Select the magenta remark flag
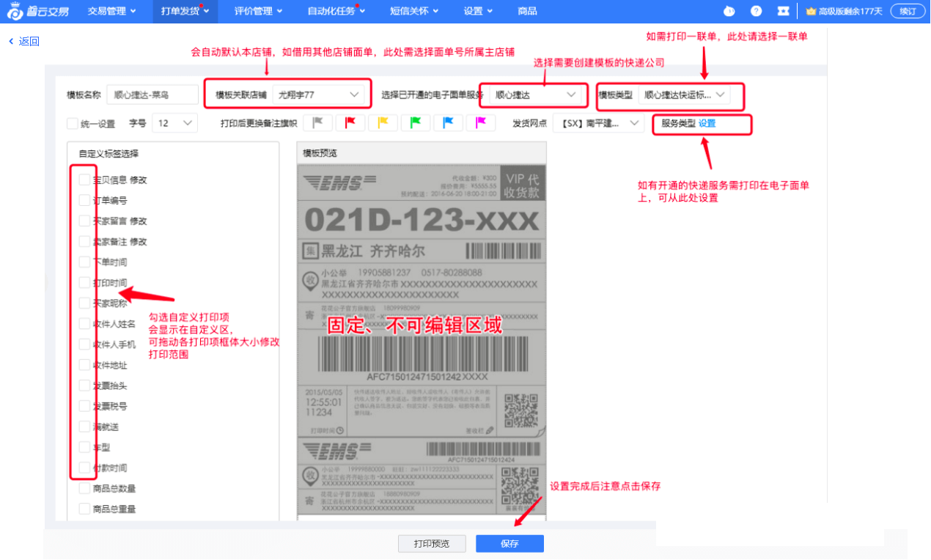Viewport: 931px width, 560px height. (480, 122)
